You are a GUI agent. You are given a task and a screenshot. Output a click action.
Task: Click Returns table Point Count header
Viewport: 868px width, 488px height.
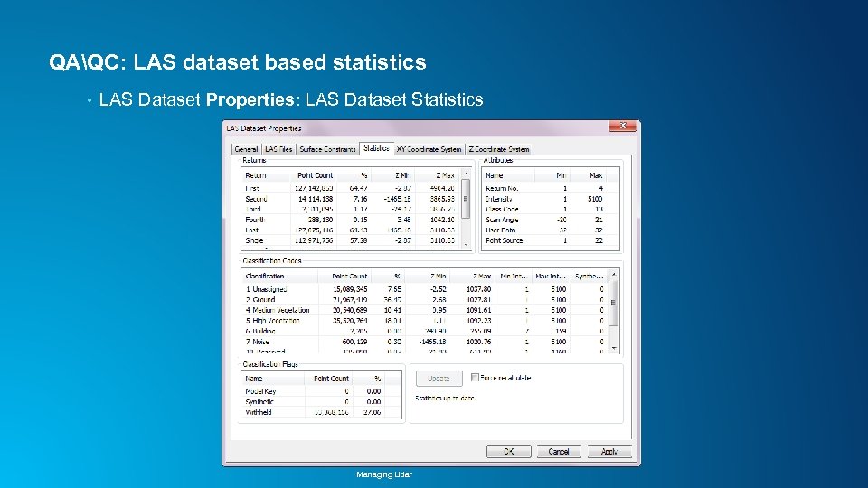click(314, 175)
